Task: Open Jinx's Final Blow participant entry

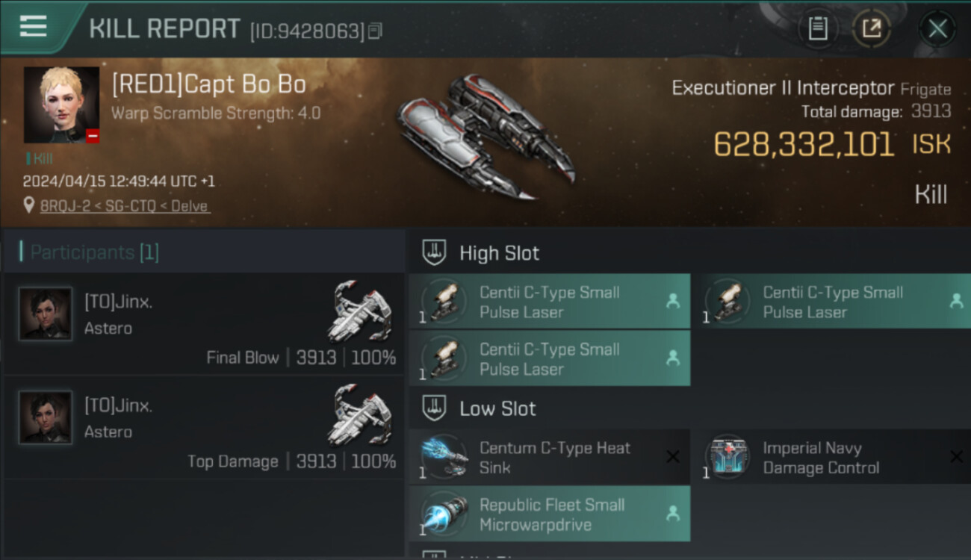Action: click(x=203, y=324)
